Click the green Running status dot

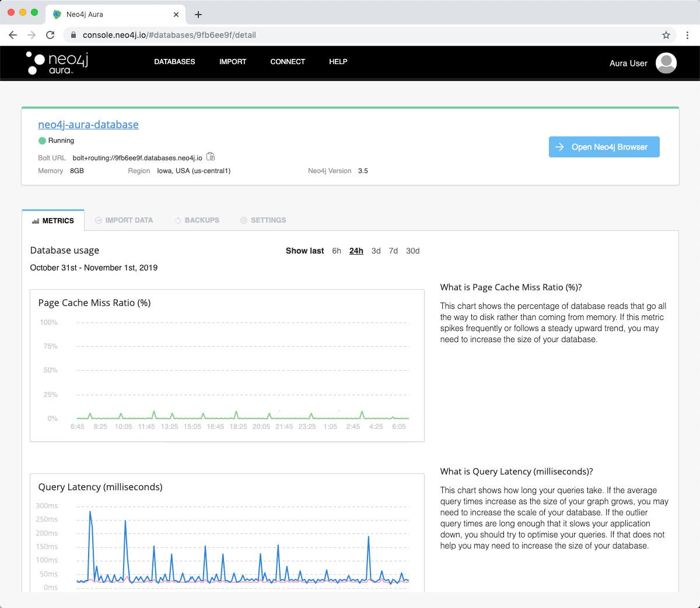tap(42, 140)
